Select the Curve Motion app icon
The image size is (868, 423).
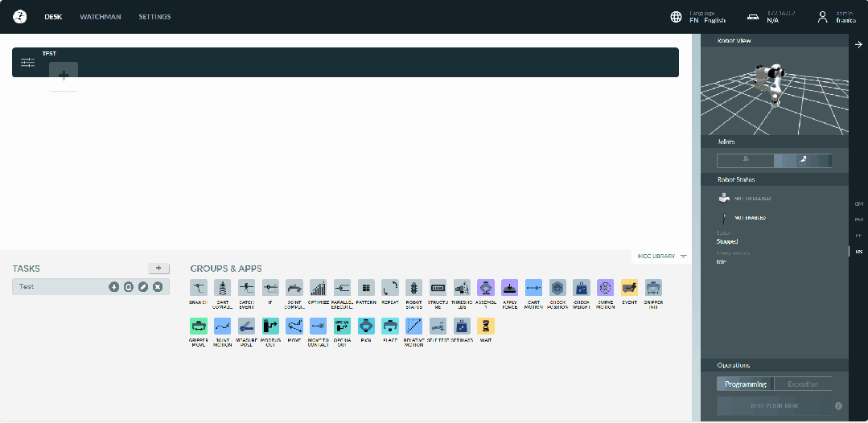(x=605, y=288)
